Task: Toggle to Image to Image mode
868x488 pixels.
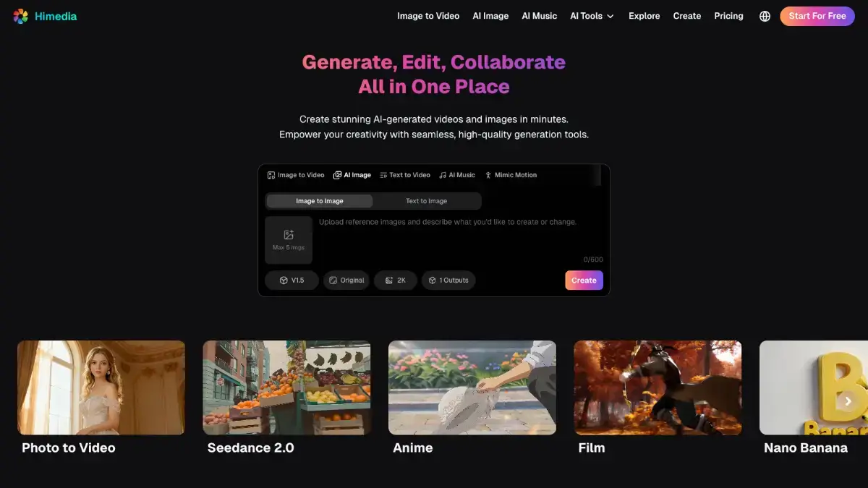Action: click(x=319, y=201)
